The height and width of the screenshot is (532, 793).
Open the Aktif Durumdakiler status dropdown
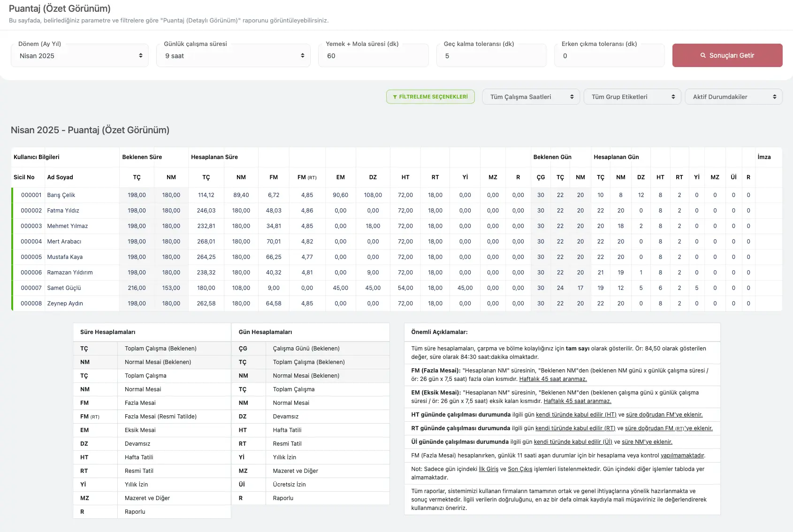733,97
